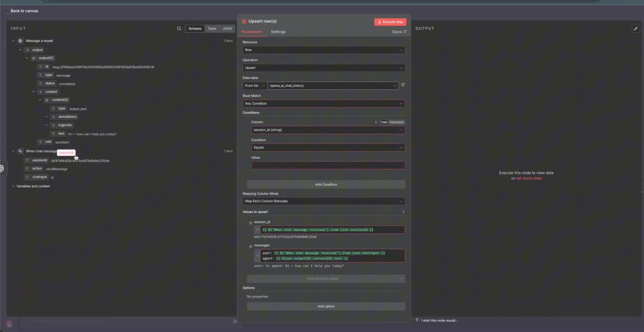Open the opena_ai_chat_history data table dropdown
Viewport: 644px width, 332px height.
[333, 86]
